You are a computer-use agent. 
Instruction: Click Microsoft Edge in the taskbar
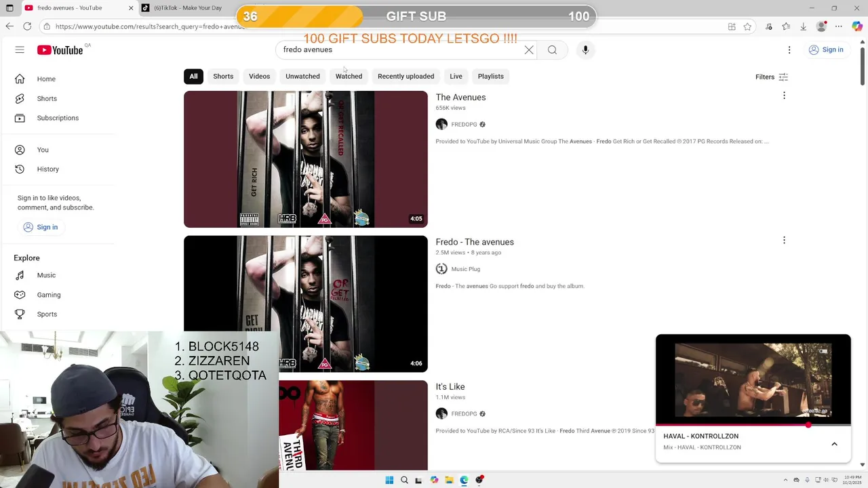464,480
